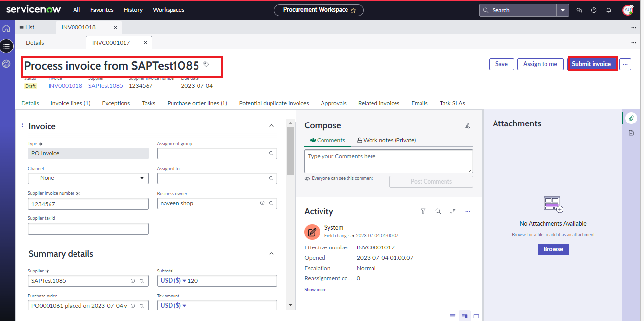Close the INVC0001017 sub-tab
The height and width of the screenshot is (321, 644).
pos(145,42)
